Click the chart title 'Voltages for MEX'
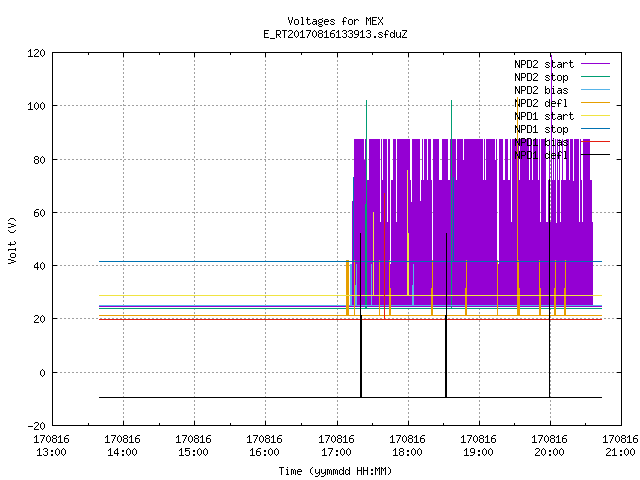Image resolution: width=640 pixels, height=480 pixels. (x=335, y=21)
